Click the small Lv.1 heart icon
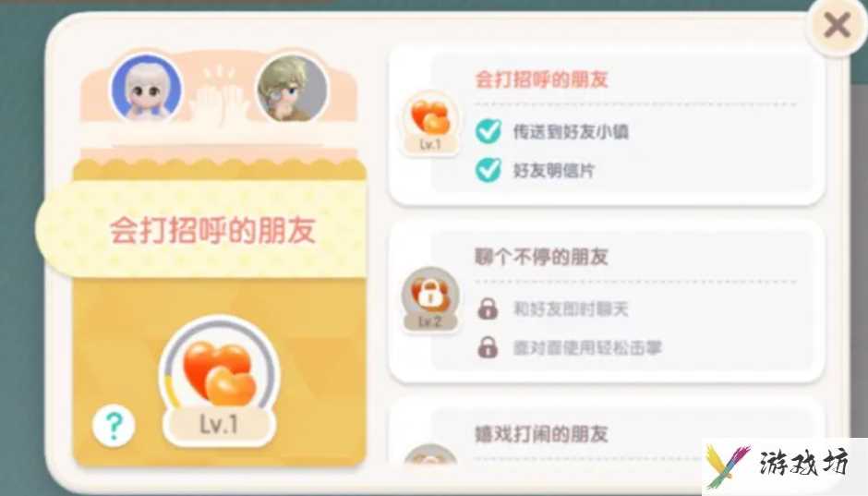The image size is (868, 496). [x=430, y=123]
